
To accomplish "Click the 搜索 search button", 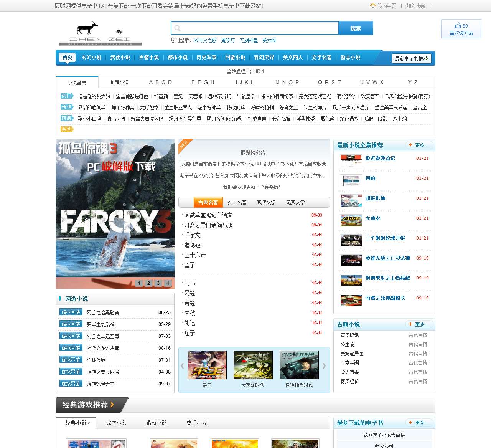I will point(356,28).
